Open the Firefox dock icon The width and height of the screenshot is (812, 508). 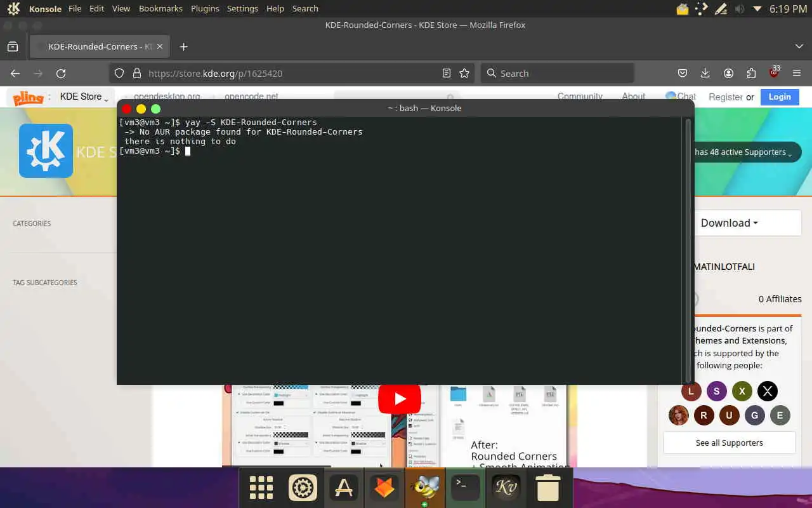385,488
